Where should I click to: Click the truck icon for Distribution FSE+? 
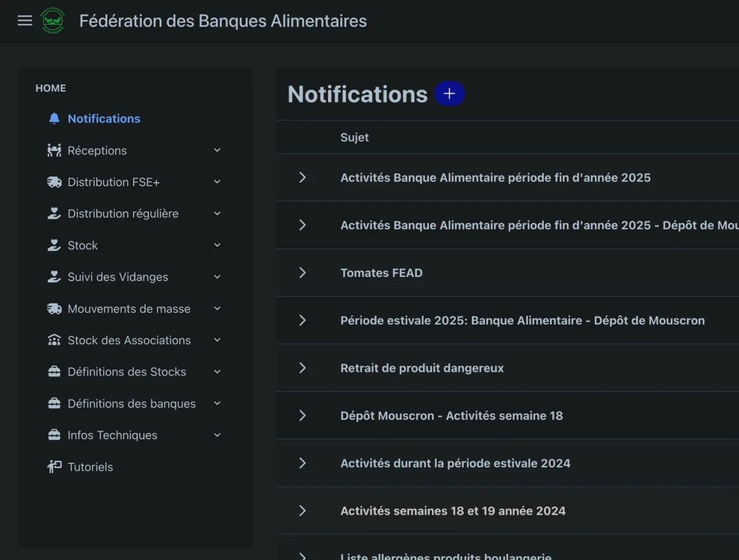54,182
